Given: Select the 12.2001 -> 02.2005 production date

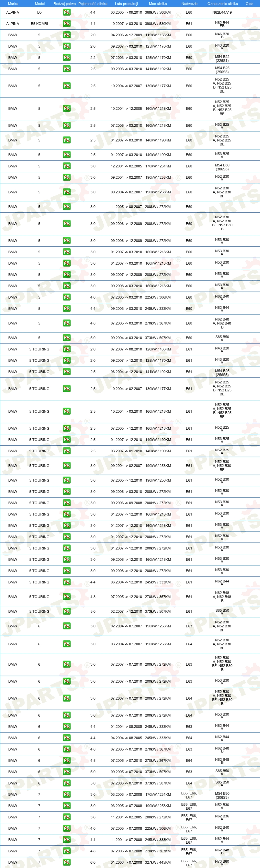Looking at the screenshot, I should click(x=126, y=166).
